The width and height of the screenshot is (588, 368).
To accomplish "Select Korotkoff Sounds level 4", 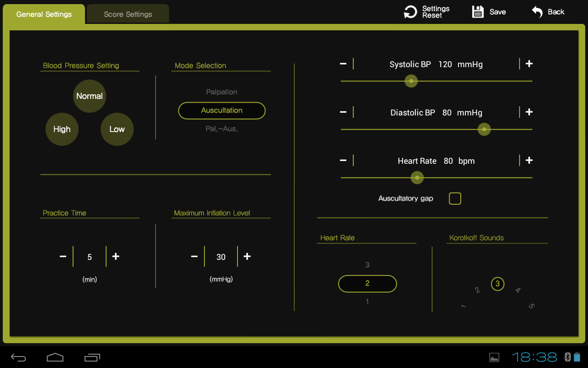I will point(518,290).
